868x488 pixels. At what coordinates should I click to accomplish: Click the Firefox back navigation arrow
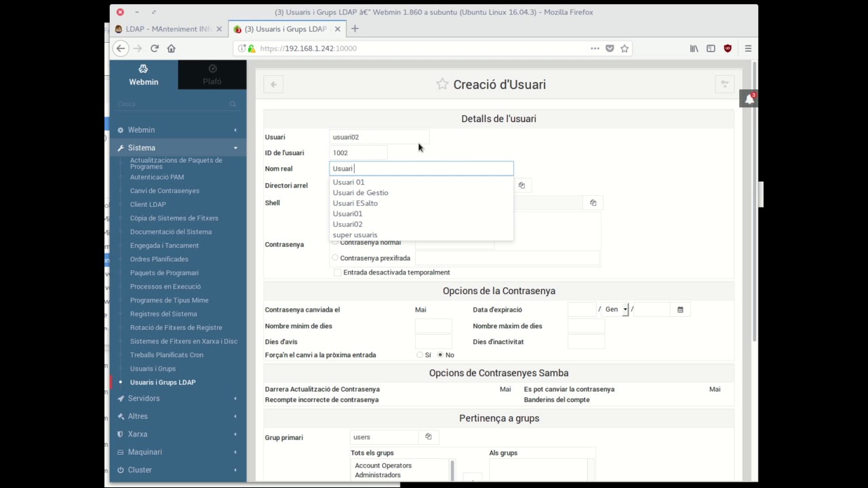click(x=121, y=48)
